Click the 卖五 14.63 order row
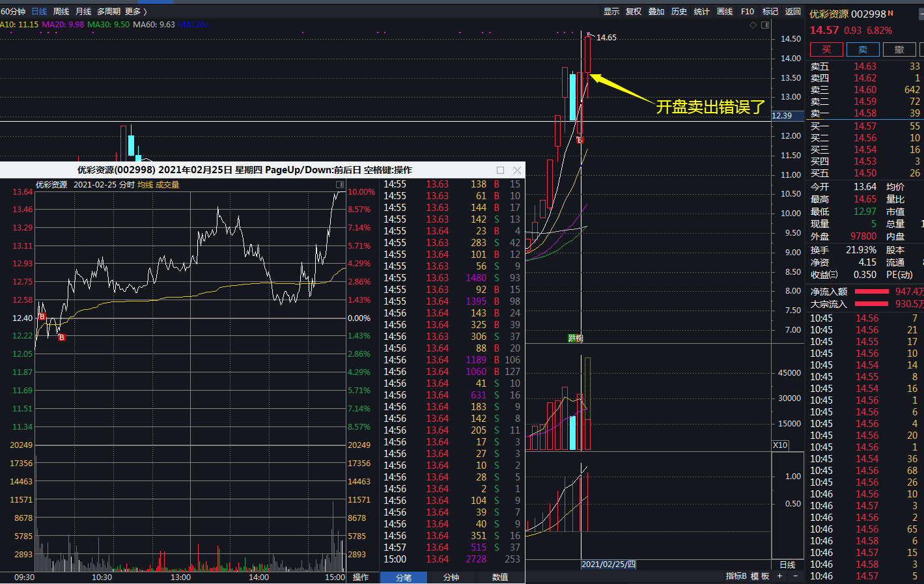Image resolution: width=924 pixels, height=584 pixels. [865, 66]
